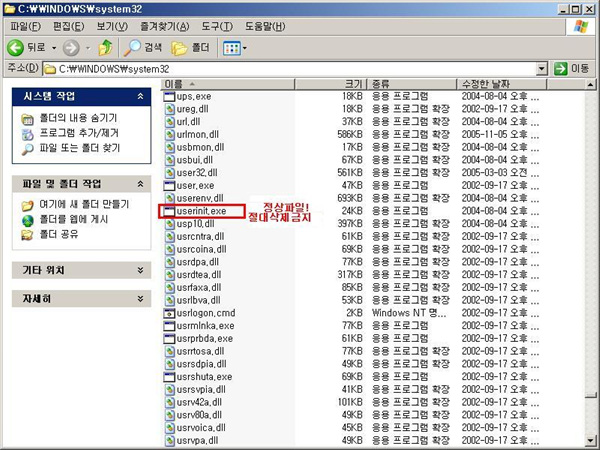Click the 폴더를 웹에 게시 link
600x450 pixels.
click(74, 219)
